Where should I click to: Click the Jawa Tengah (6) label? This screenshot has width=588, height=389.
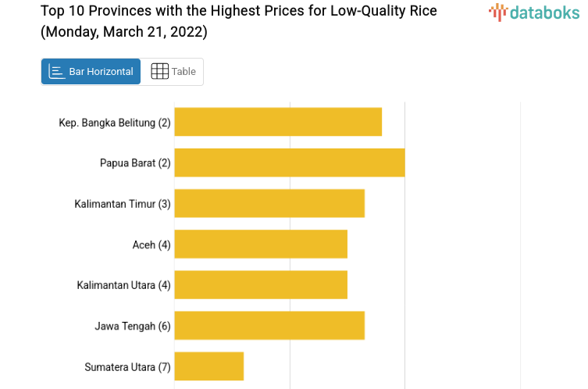pyautogui.click(x=133, y=326)
